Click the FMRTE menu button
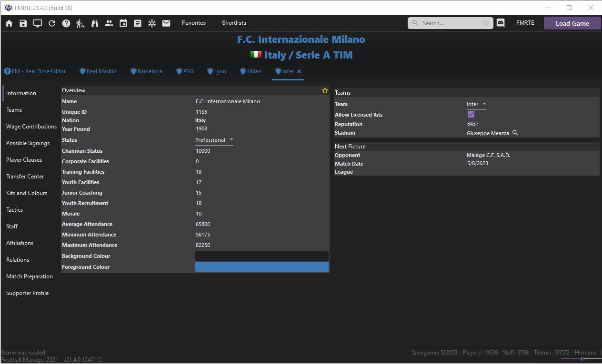 point(525,23)
